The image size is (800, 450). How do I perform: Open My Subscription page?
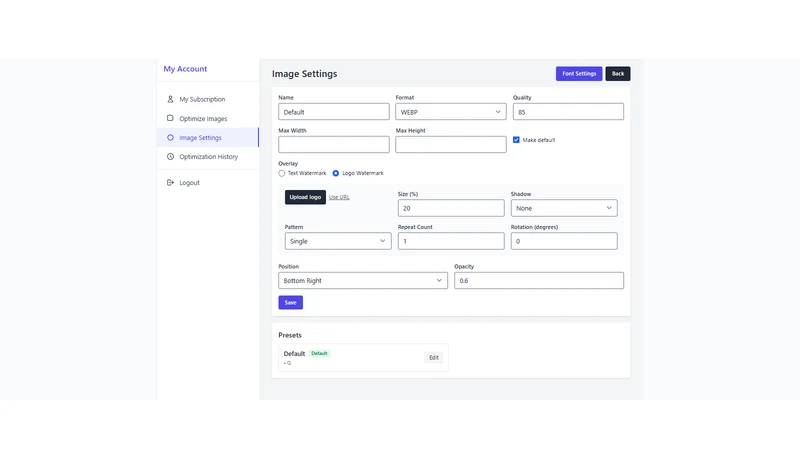point(208,99)
